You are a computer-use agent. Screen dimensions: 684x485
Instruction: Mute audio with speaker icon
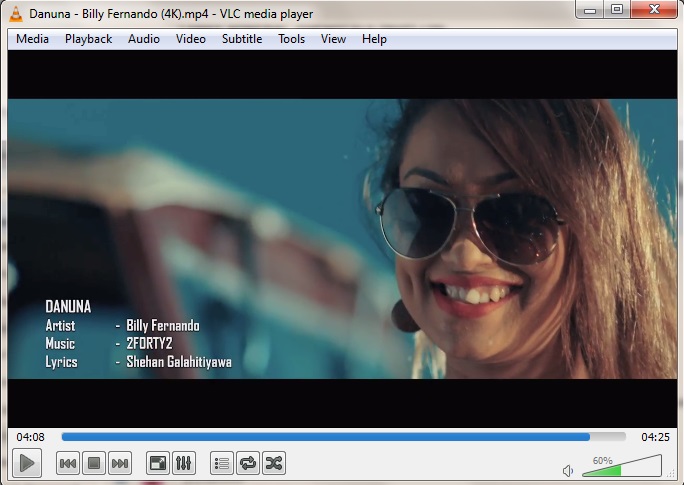568,471
